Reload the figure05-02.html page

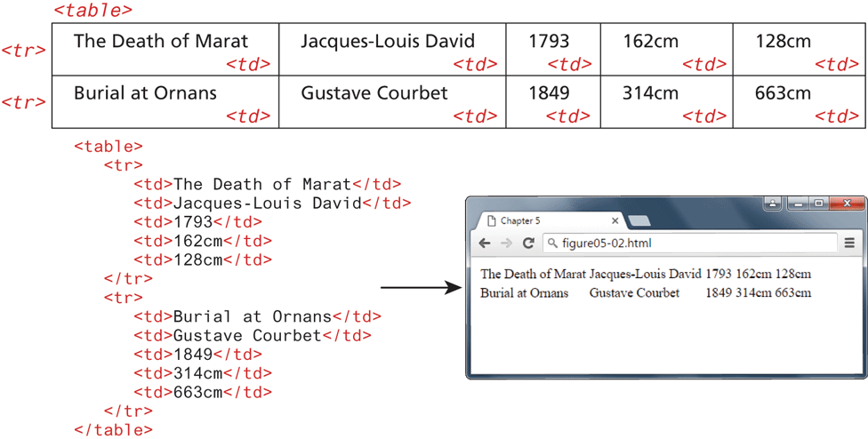click(528, 243)
